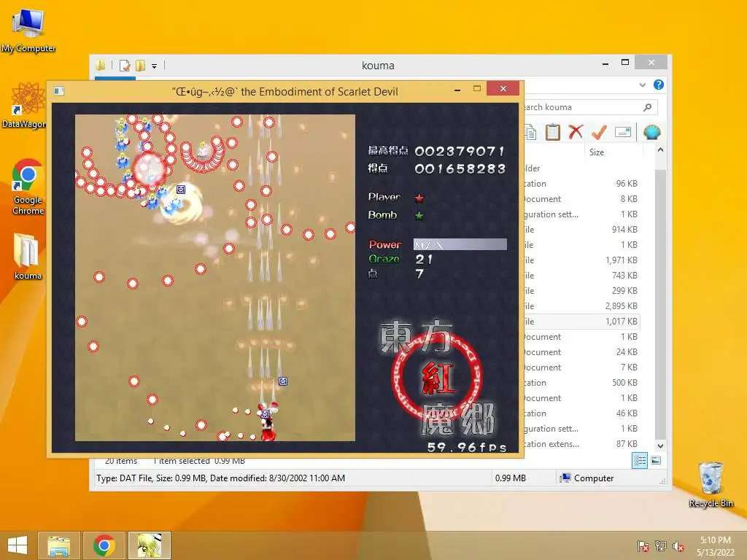Click the game window's title bar icon
The width and height of the screenshot is (747, 560).
click(58, 91)
